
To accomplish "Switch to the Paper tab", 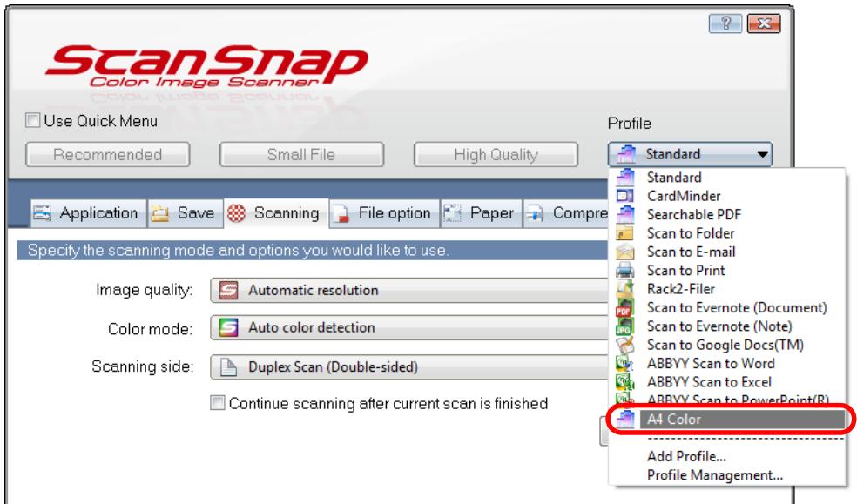I will click(x=481, y=213).
